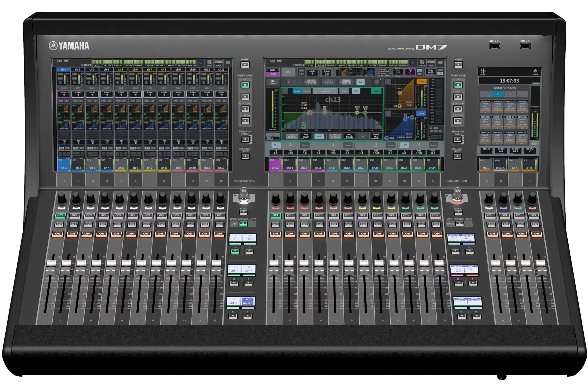Select User Defined Keys bank 2 tab

(x=498, y=94)
